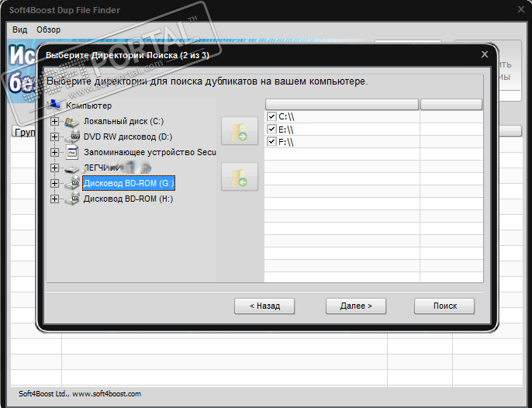This screenshot has height=408, width=532.
Task: Click the wide first column header of directory list
Action: point(342,104)
